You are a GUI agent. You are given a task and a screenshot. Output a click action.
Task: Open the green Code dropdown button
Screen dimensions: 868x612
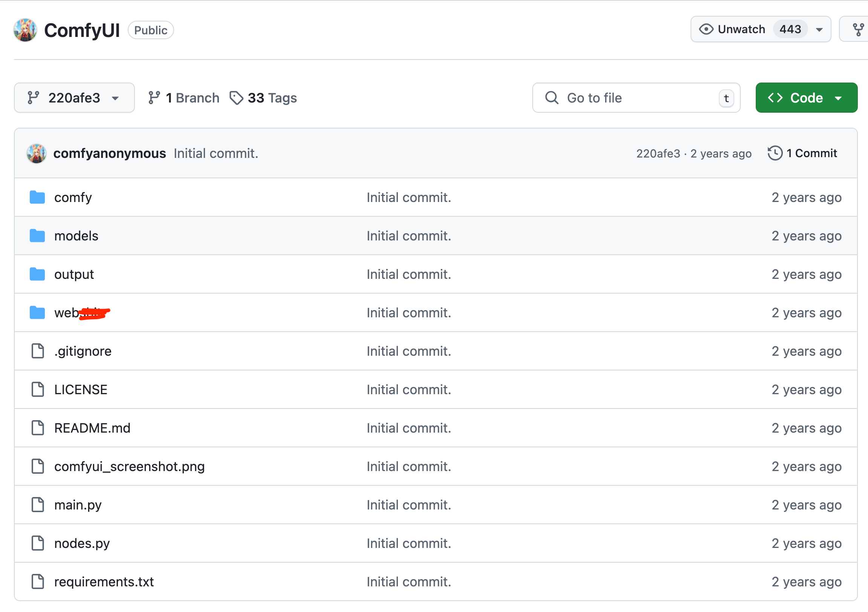click(x=806, y=98)
